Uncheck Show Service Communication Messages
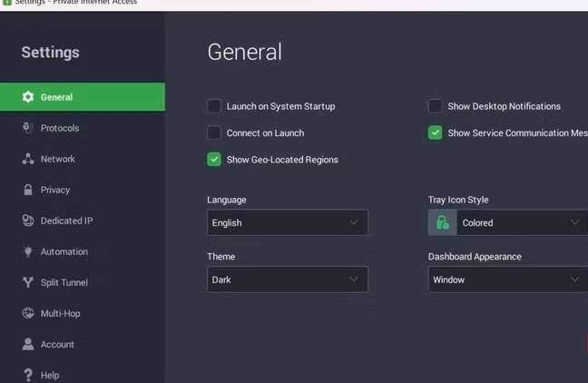The image size is (588, 383). [435, 133]
